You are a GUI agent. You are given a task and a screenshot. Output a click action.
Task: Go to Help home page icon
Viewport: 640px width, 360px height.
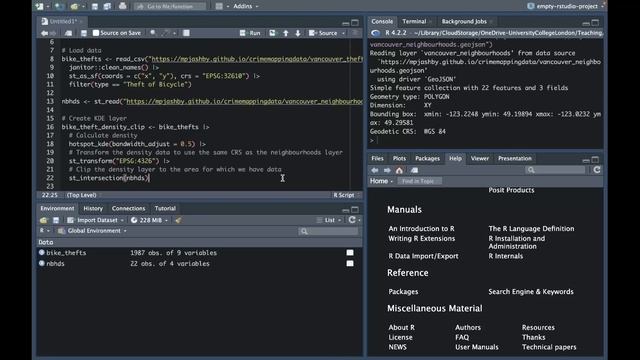(x=399, y=170)
